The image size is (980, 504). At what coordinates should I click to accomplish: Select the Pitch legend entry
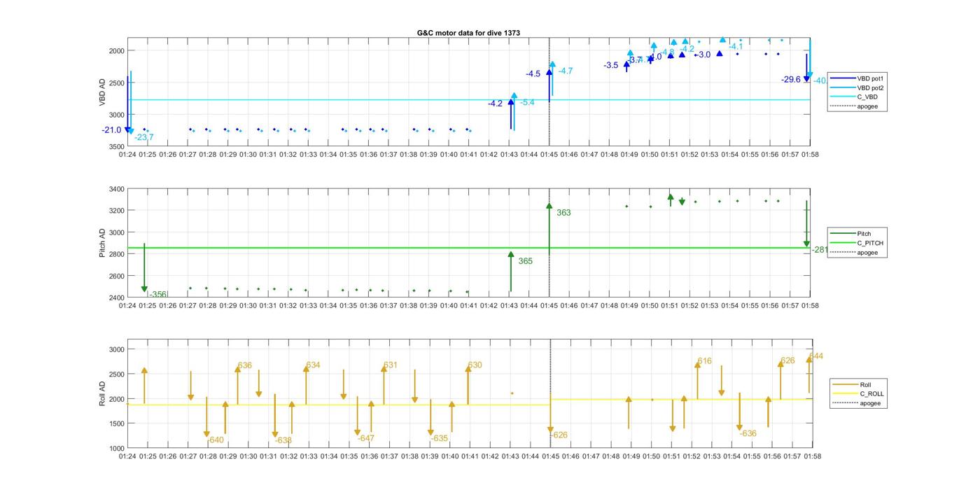coord(864,234)
